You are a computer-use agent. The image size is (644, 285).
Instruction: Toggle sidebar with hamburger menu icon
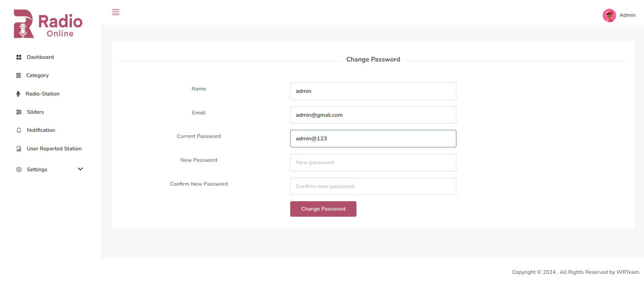(116, 12)
